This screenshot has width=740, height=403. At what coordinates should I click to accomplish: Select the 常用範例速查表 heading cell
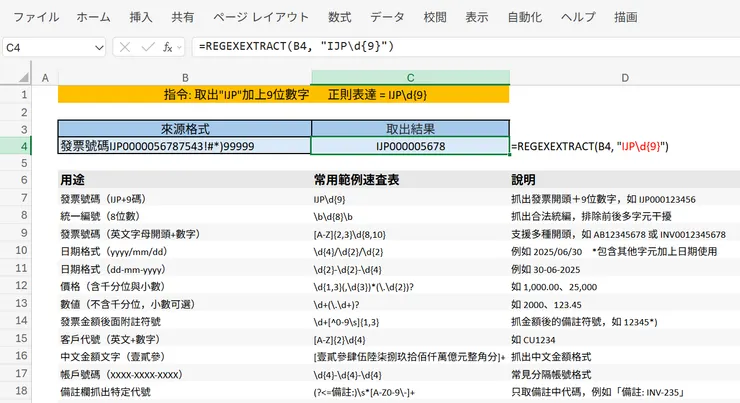(410, 180)
